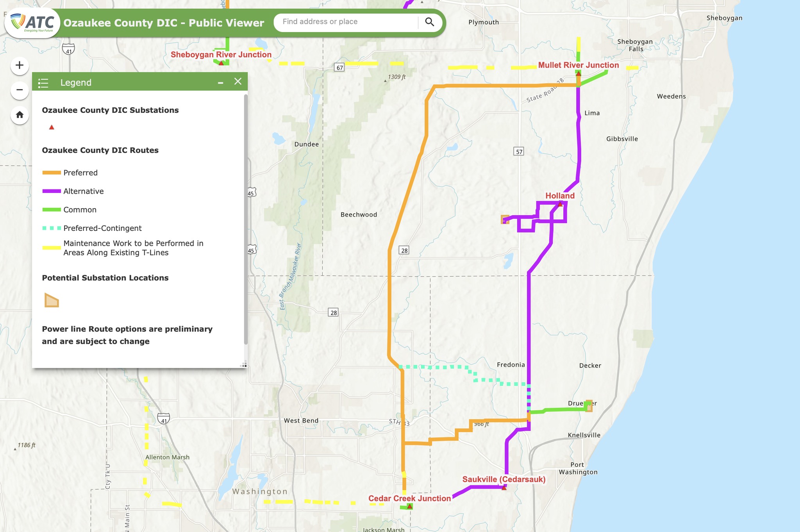The image size is (800, 532).
Task: Click the Common green legend swatch
Action: [x=52, y=210]
